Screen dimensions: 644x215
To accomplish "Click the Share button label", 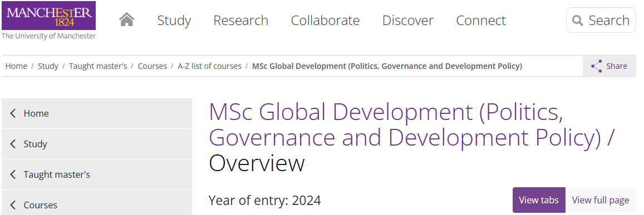I will coord(617,66).
